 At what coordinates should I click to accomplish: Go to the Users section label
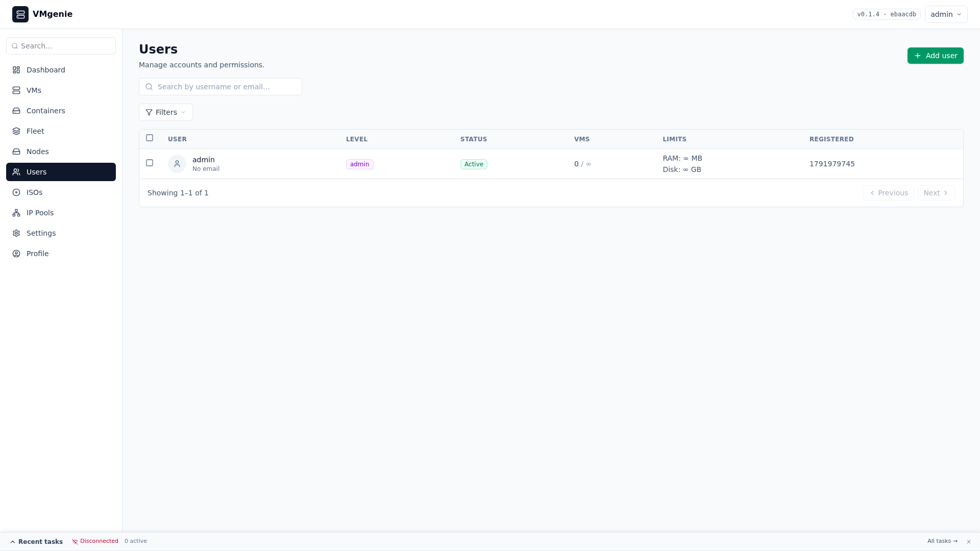[36, 172]
